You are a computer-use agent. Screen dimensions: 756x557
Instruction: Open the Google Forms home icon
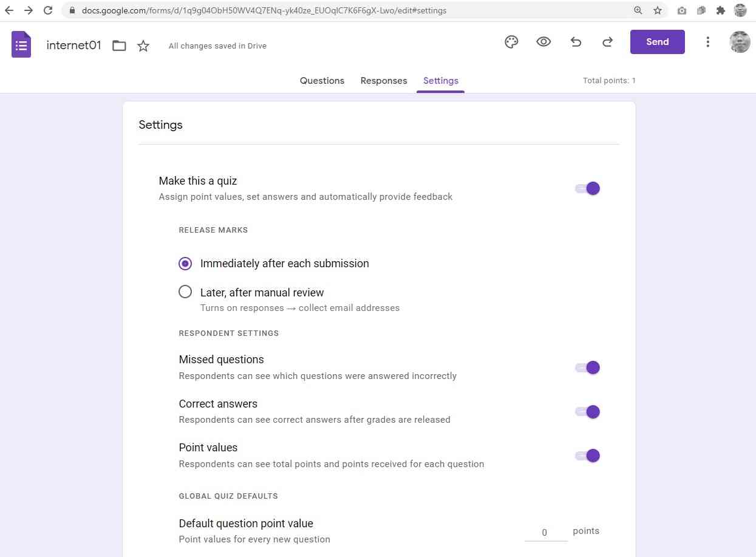21,45
